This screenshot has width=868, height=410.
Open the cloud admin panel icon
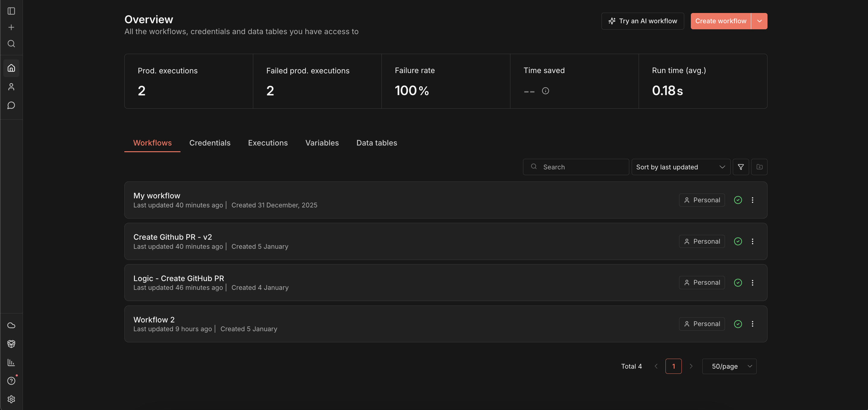[11, 325]
